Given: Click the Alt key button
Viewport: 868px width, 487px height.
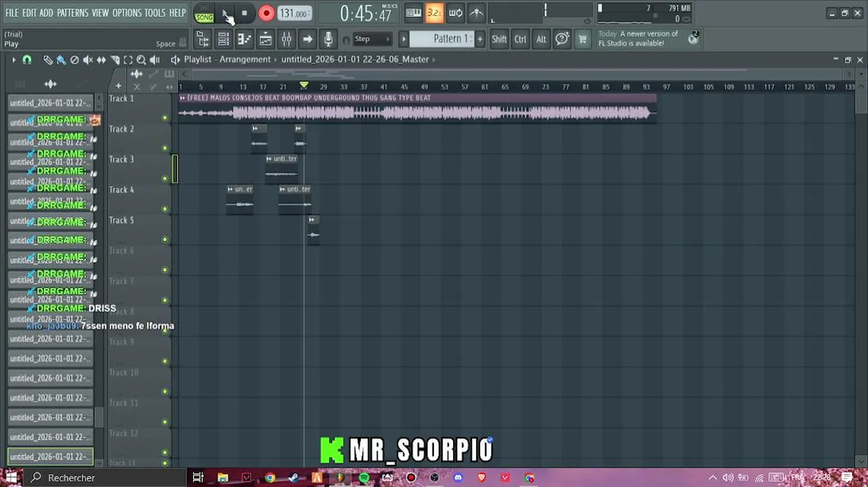Looking at the screenshot, I should 541,39.
